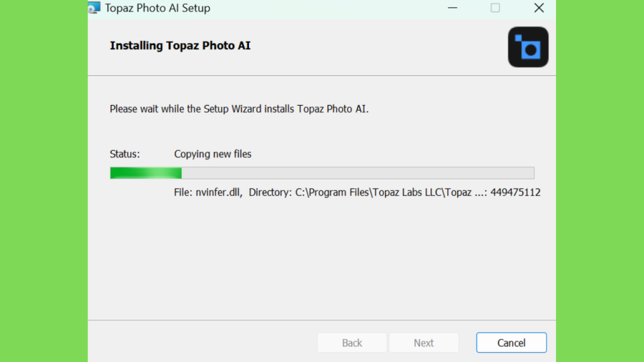Click the Cancel button
Screen dimensions: 644x362
coord(511,343)
